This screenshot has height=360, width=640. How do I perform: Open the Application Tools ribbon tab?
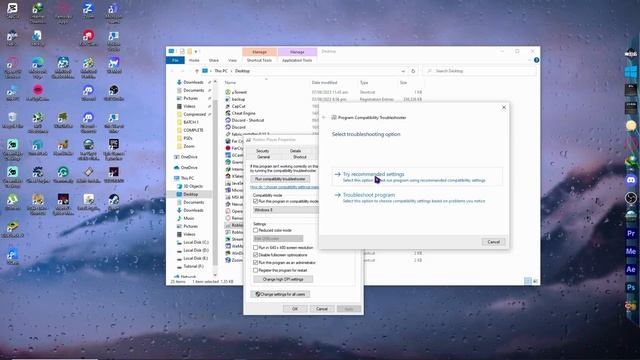point(297,60)
